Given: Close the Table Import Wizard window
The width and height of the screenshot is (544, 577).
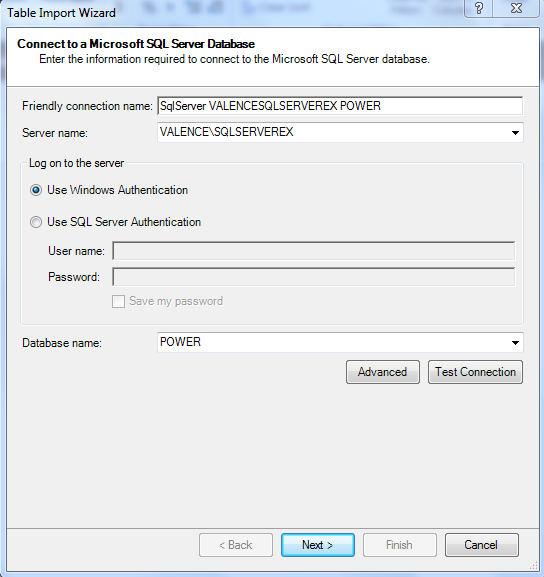Looking at the screenshot, I should pos(516,8).
